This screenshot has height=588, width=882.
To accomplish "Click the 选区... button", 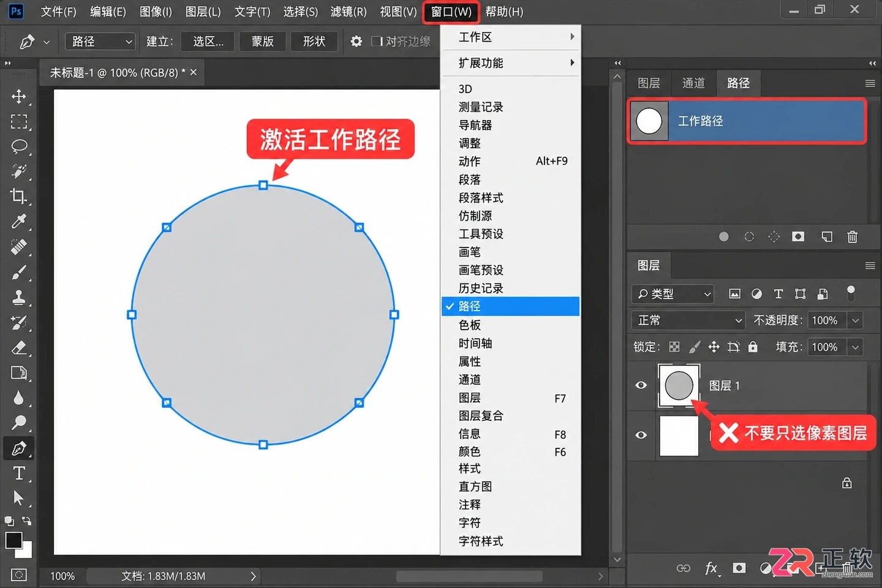I will (x=208, y=42).
